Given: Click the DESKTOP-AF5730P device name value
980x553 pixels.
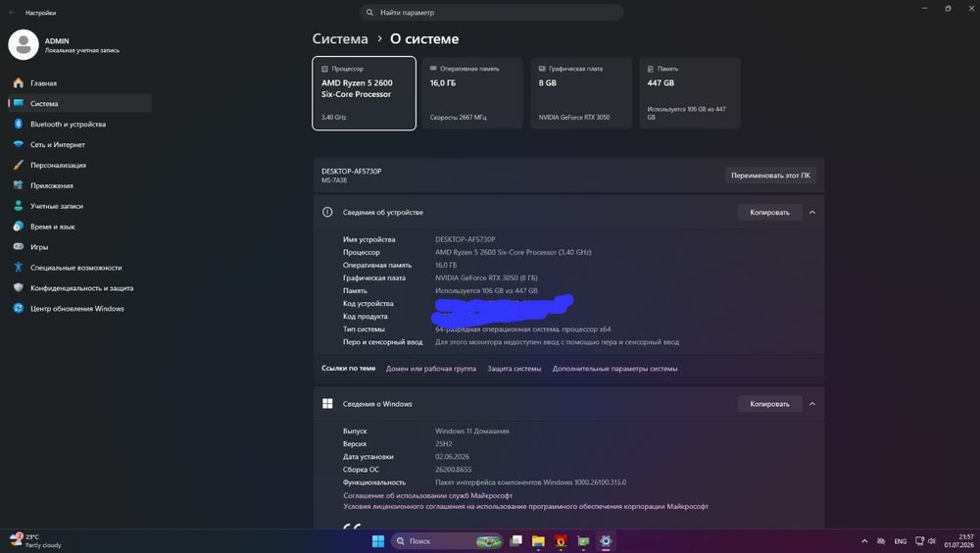Looking at the screenshot, I should pyautogui.click(x=465, y=239).
